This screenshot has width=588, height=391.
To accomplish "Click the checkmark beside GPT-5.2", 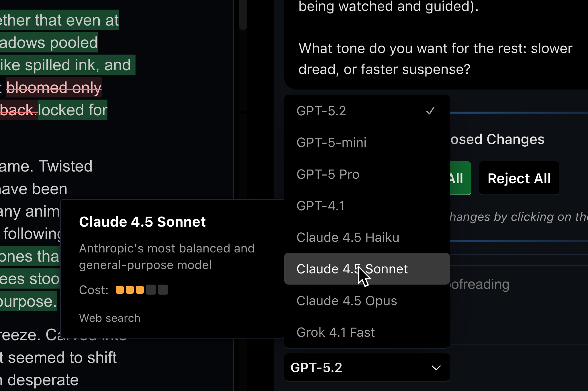I will pyautogui.click(x=430, y=111).
